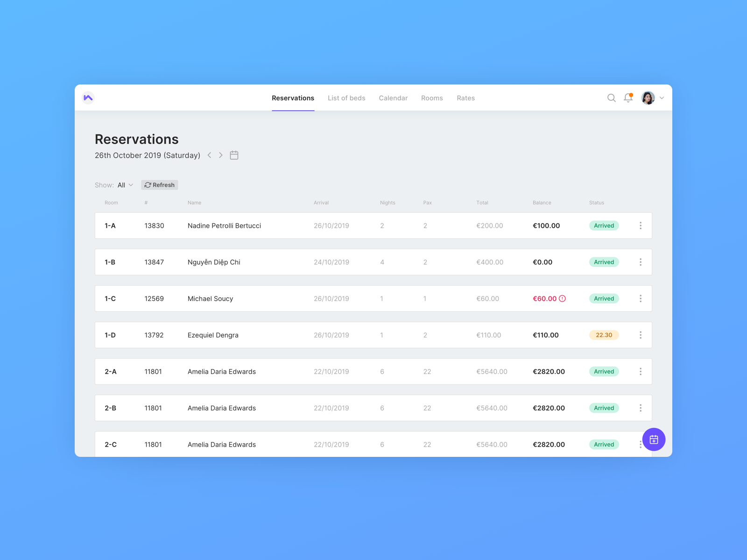Check notifications via the bell icon
Viewport: 747px width, 560px height.
(x=627, y=98)
